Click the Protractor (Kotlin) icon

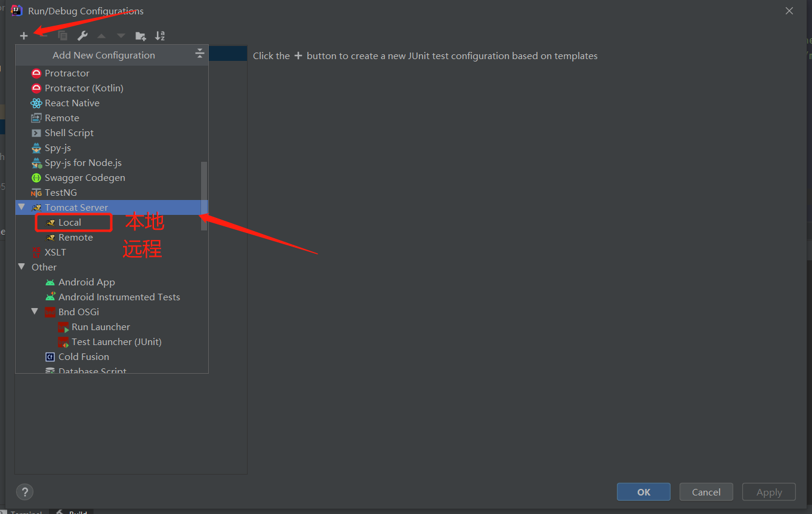tap(36, 88)
